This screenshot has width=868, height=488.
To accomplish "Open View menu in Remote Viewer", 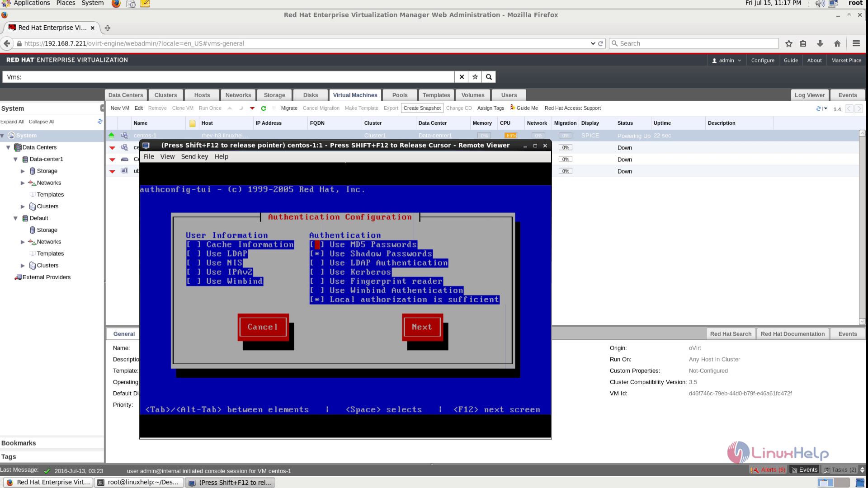I will [167, 156].
